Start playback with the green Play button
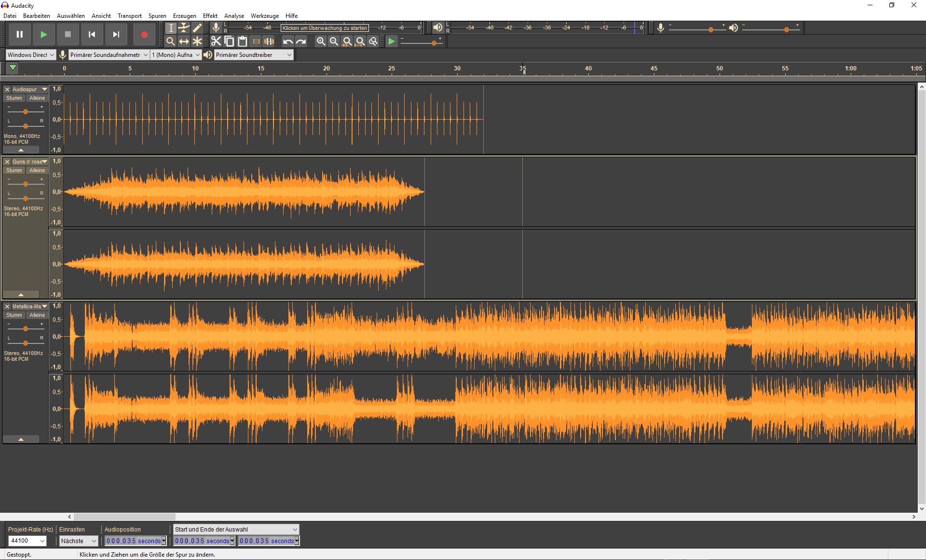926x560 pixels. pyautogui.click(x=44, y=34)
